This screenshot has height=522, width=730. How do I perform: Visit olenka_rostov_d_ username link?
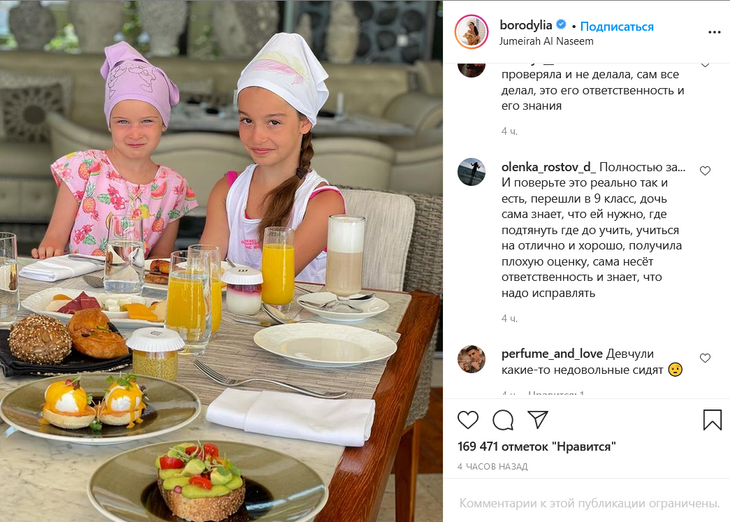[x=548, y=167]
